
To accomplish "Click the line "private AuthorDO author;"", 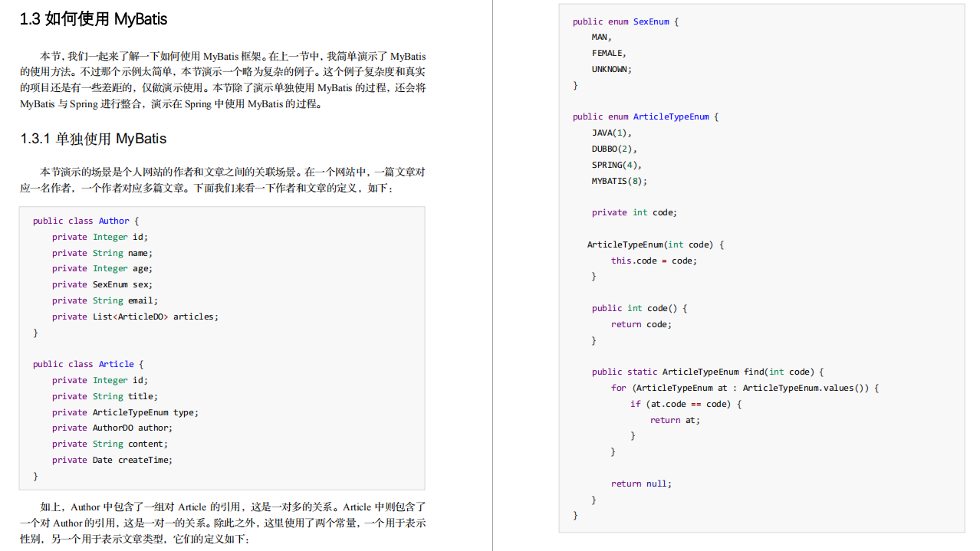I will click(113, 428).
